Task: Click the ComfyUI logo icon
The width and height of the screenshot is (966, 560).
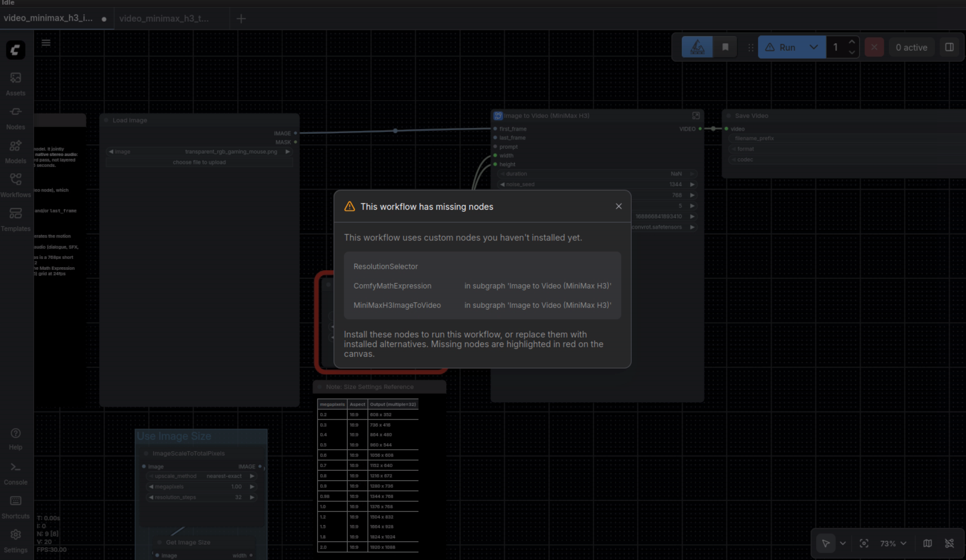Action: tap(15, 50)
